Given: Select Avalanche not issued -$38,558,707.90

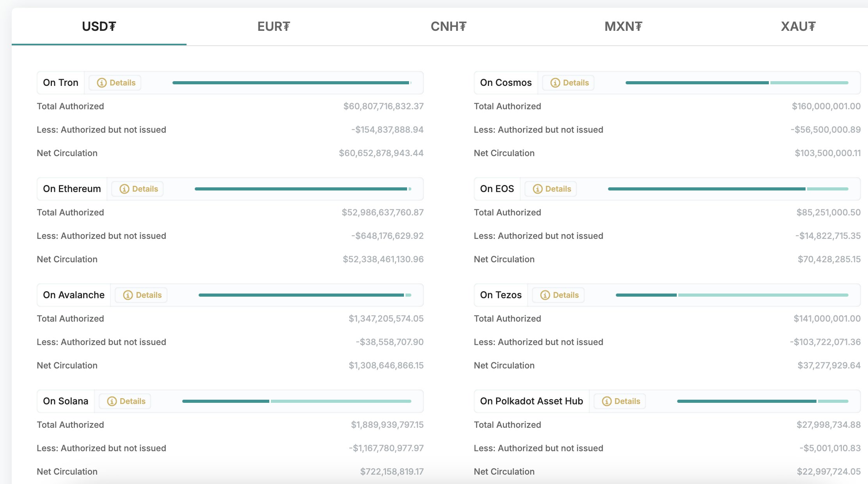Looking at the screenshot, I should [x=390, y=342].
